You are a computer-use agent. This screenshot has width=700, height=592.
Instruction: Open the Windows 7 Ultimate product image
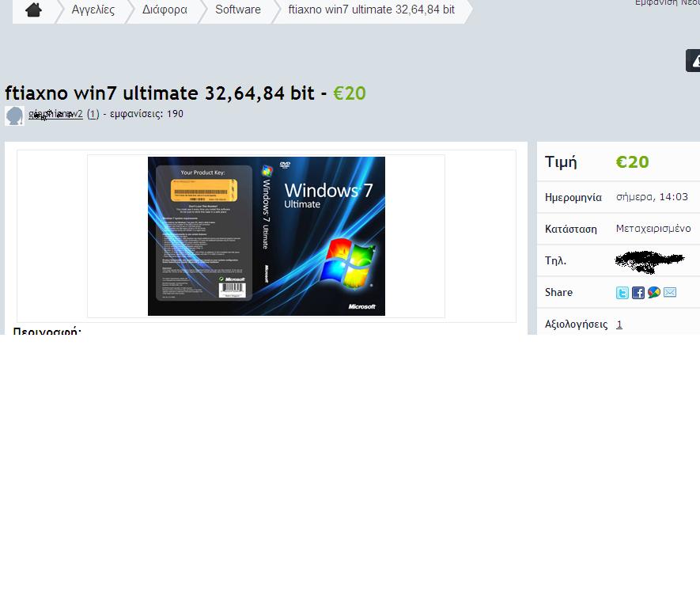(266, 236)
